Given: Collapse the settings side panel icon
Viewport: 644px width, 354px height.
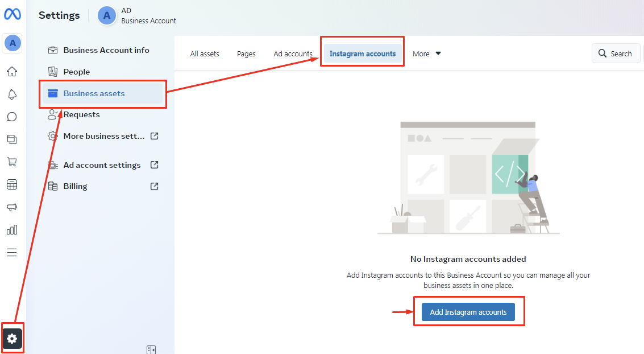Looking at the screenshot, I should (x=151, y=349).
